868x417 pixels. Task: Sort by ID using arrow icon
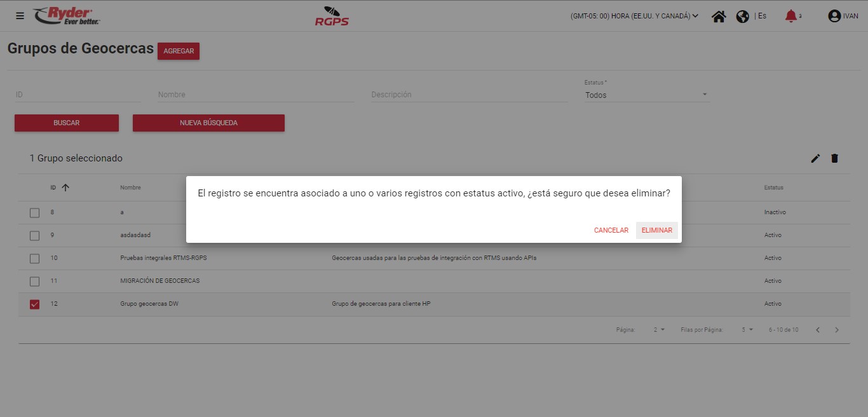click(x=65, y=188)
